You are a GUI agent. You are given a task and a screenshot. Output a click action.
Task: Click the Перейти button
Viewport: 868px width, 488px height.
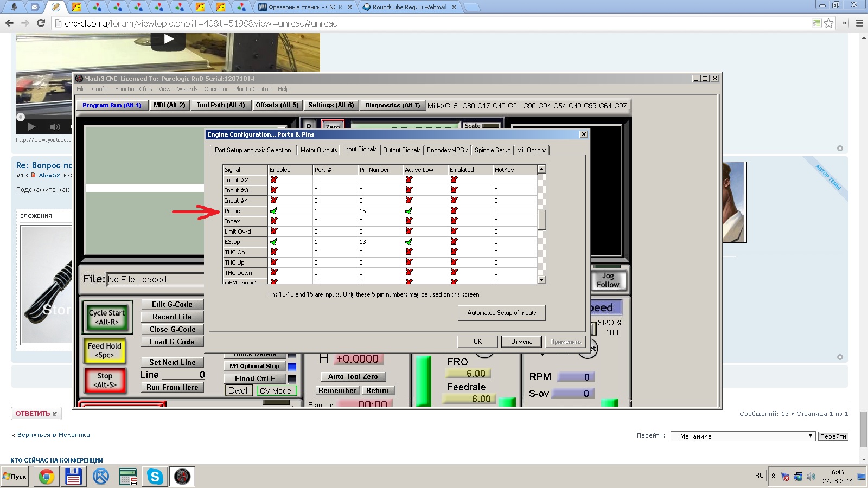point(833,436)
